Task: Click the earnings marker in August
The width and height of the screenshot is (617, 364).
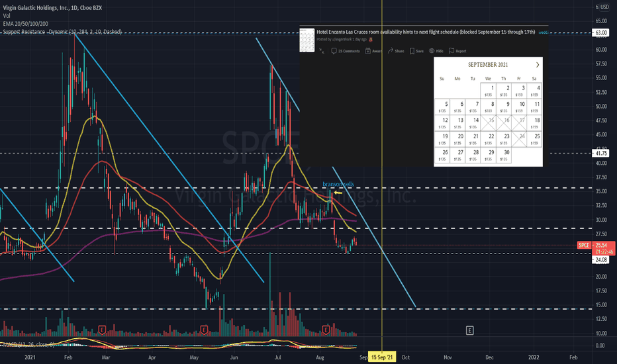Action: [x=326, y=329]
